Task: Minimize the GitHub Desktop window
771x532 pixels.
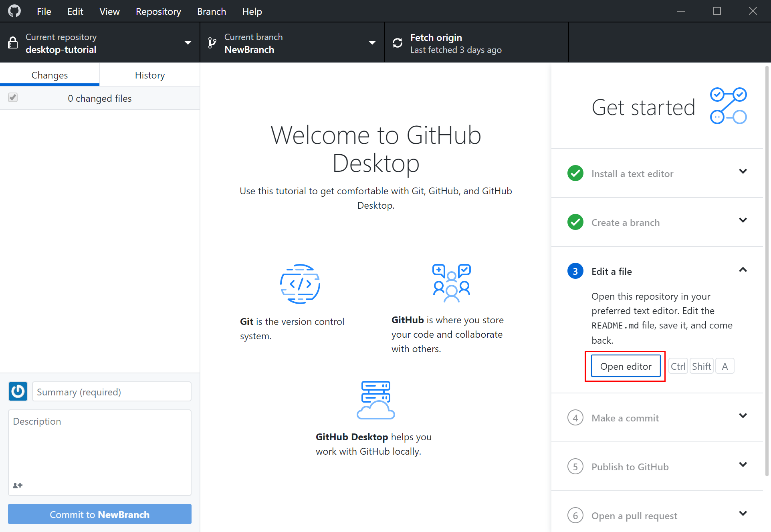Action: coord(681,11)
